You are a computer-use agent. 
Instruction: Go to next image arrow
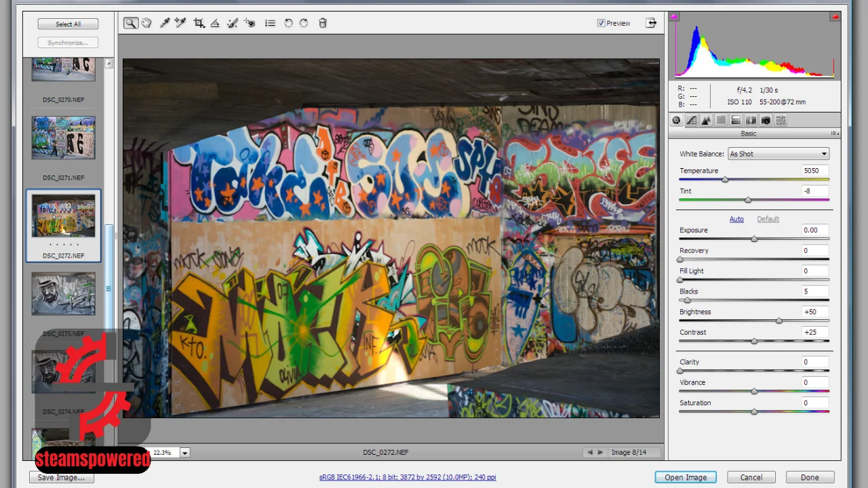point(600,452)
